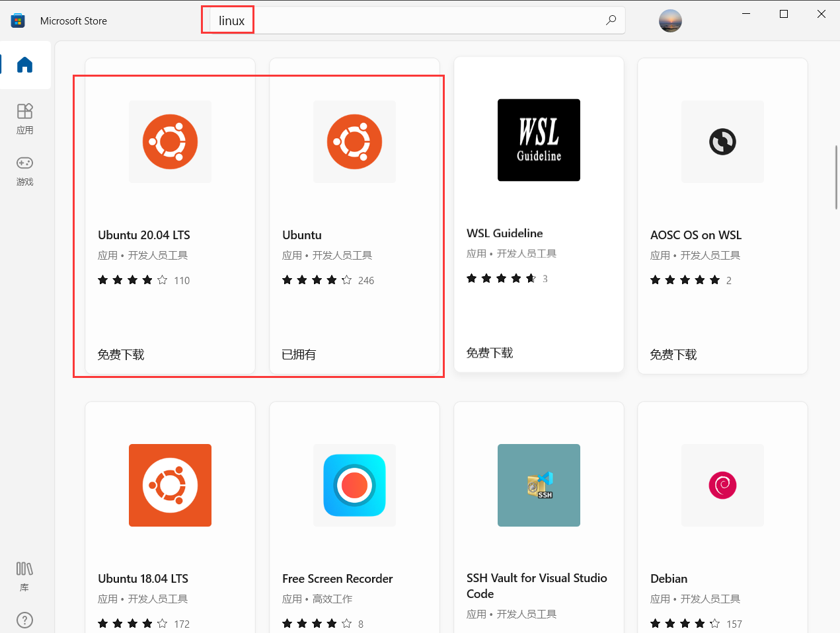Click 免费下载 on the AOSC OS on WSL card
This screenshot has width=840, height=633.
click(673, 355)
